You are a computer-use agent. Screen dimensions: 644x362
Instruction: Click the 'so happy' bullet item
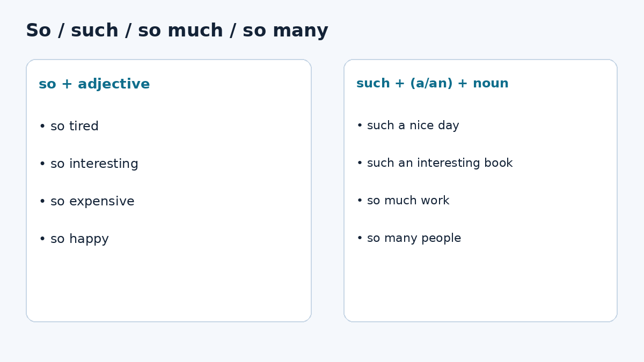pyautogui.click(x=74, y=239)
